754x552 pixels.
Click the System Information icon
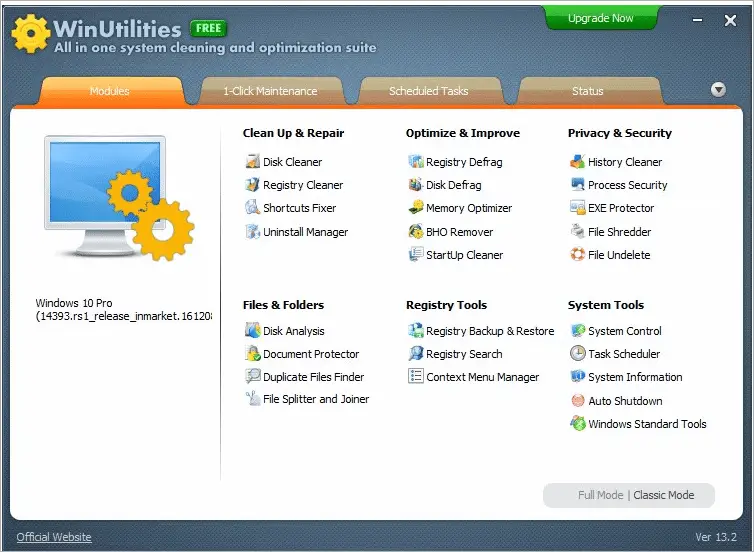click(578, 376)
